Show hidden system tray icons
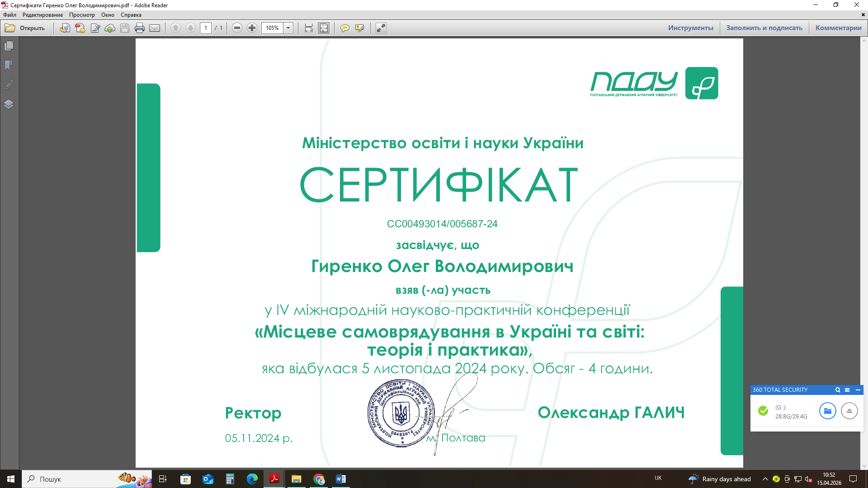 click(x=765, y=479)
